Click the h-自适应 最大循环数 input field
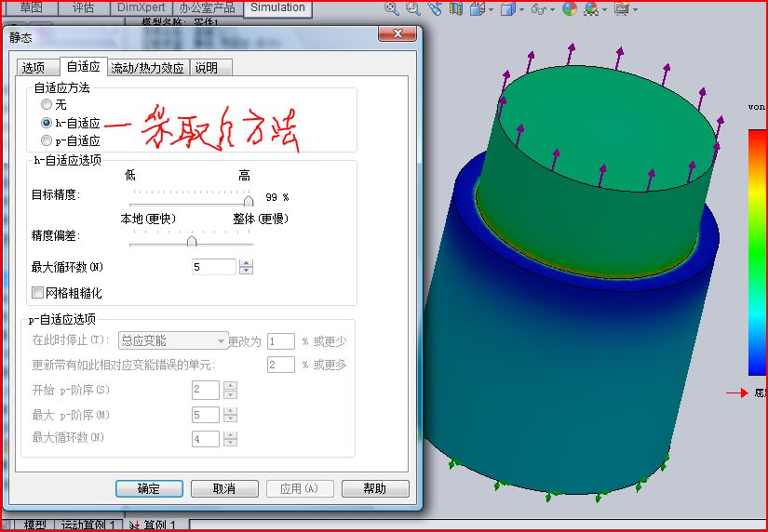The image size is (768, 532). 214,267
